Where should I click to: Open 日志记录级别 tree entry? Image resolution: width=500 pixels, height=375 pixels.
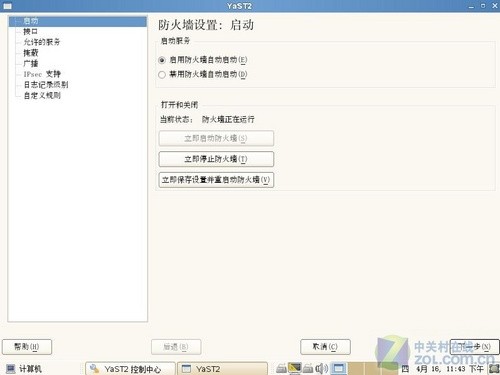[46, 85]
